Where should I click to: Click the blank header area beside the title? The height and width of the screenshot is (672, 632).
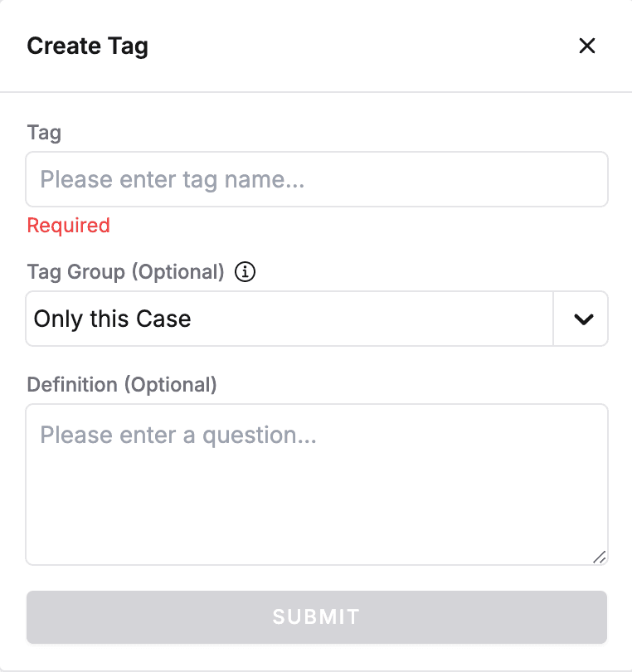point(357,46)
